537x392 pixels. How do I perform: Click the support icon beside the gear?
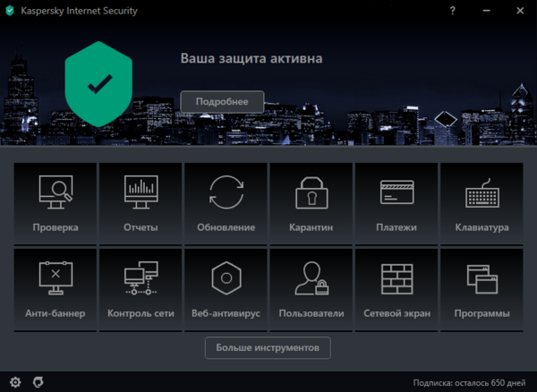coord(38,382)
